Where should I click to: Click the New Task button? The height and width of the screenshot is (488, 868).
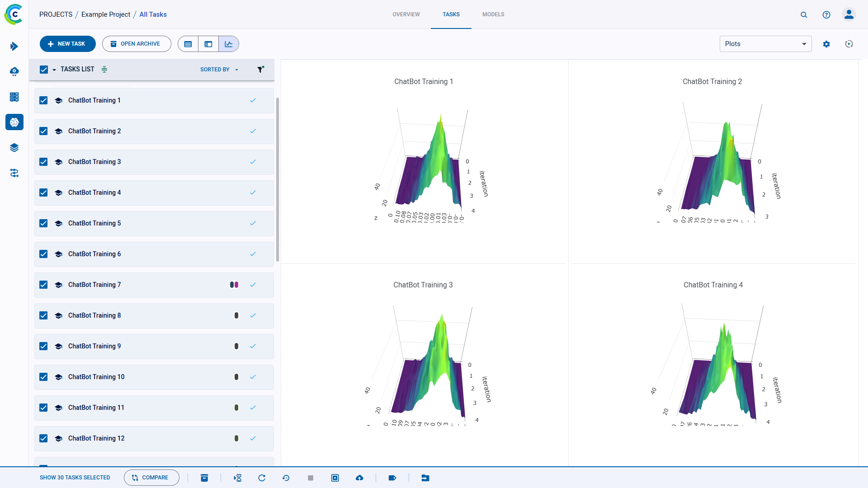coord(67,44)
